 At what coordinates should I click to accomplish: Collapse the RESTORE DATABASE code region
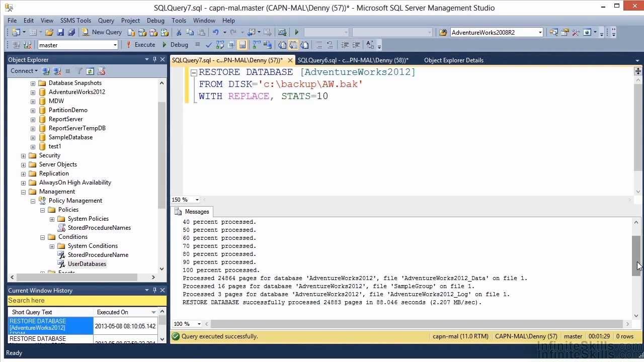click(194, 72)
